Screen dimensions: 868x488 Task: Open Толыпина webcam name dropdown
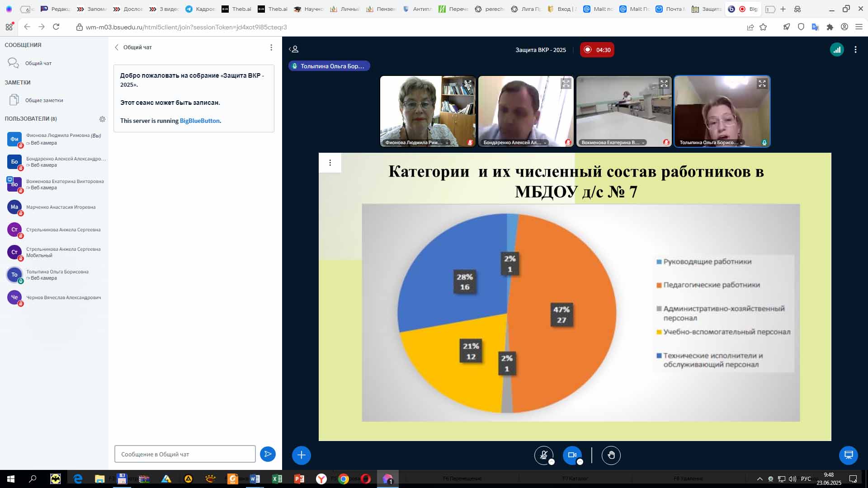click(711, 142)
